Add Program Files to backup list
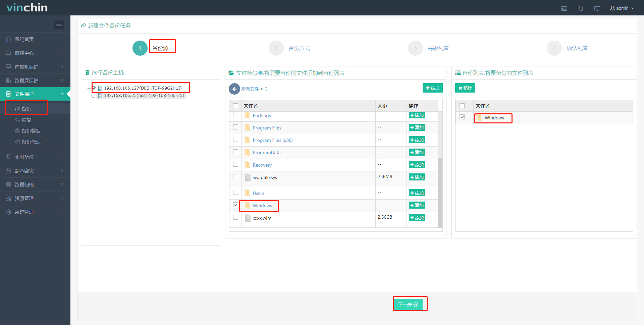Screen dimensions: 644x325 417,127
